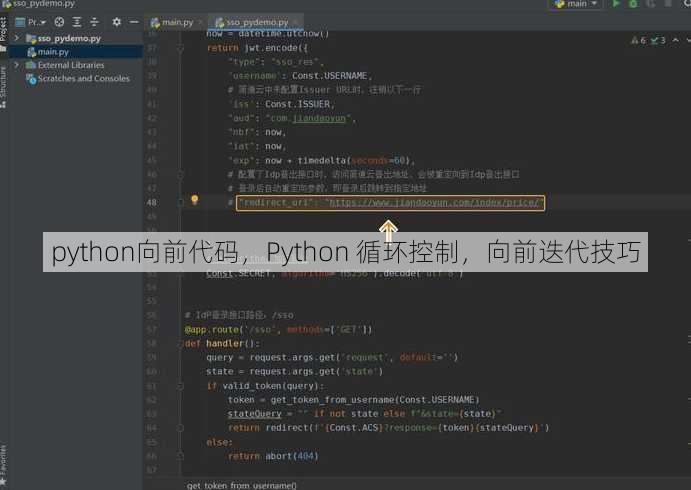The width and height of the screenshot is (691, 490).
Task: Click the green Run button
Action: [x=616, y=4]
